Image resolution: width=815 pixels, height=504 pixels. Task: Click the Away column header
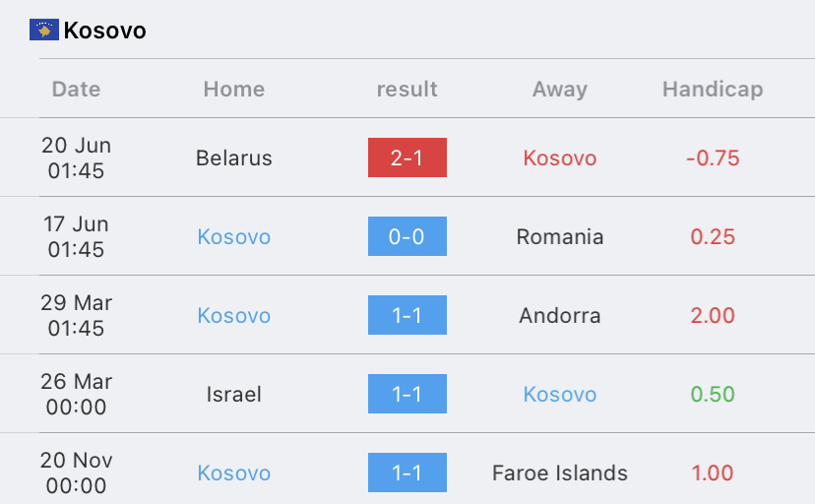pyautogui.click(x=560, y=90)
